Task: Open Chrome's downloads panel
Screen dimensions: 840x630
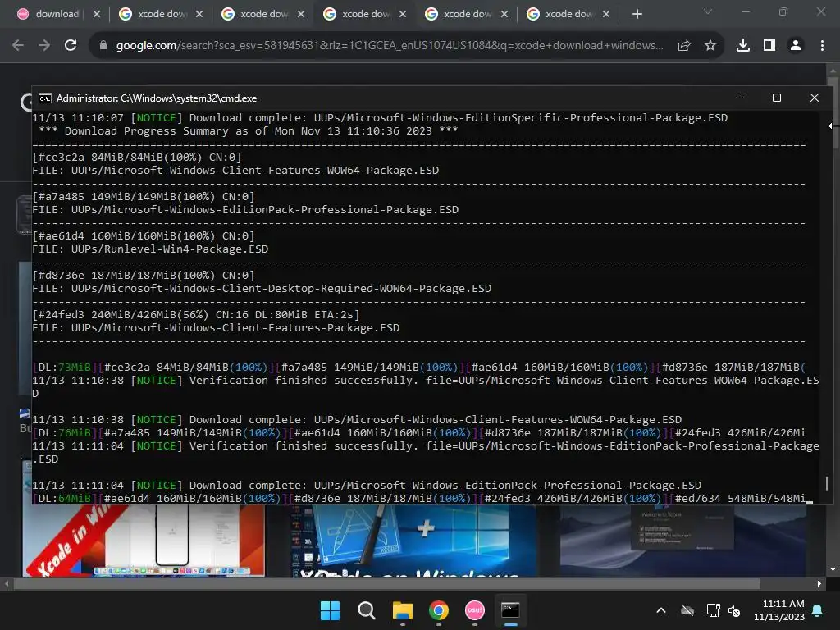Action: coord(743,46)
